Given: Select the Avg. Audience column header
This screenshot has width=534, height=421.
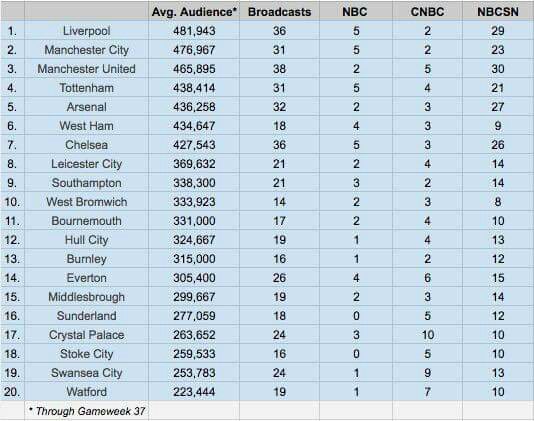Looking at the screenshot, I should (x=194, y=12).
